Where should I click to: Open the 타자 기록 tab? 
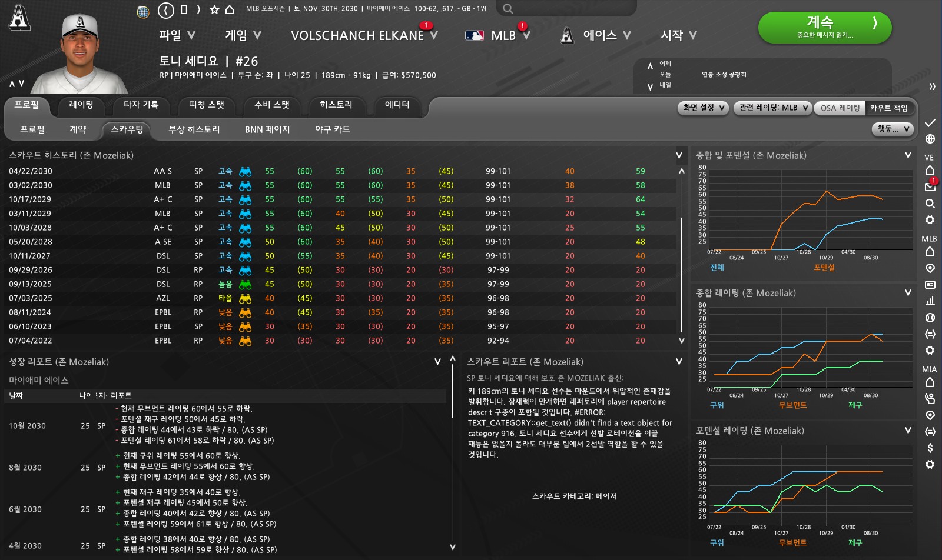point(141,105)
